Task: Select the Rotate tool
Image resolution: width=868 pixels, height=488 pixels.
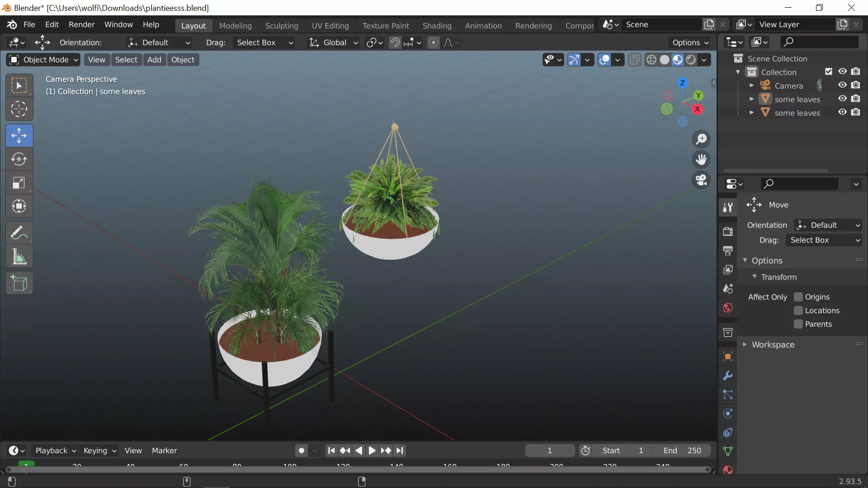Action: [x=19, y=159]
